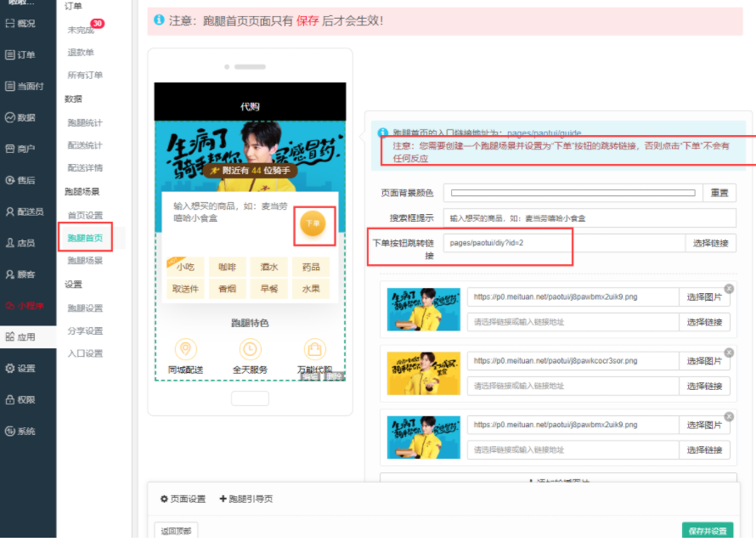Open 跑腿统计 submenu item
The image size is (756, 542).
85,122
